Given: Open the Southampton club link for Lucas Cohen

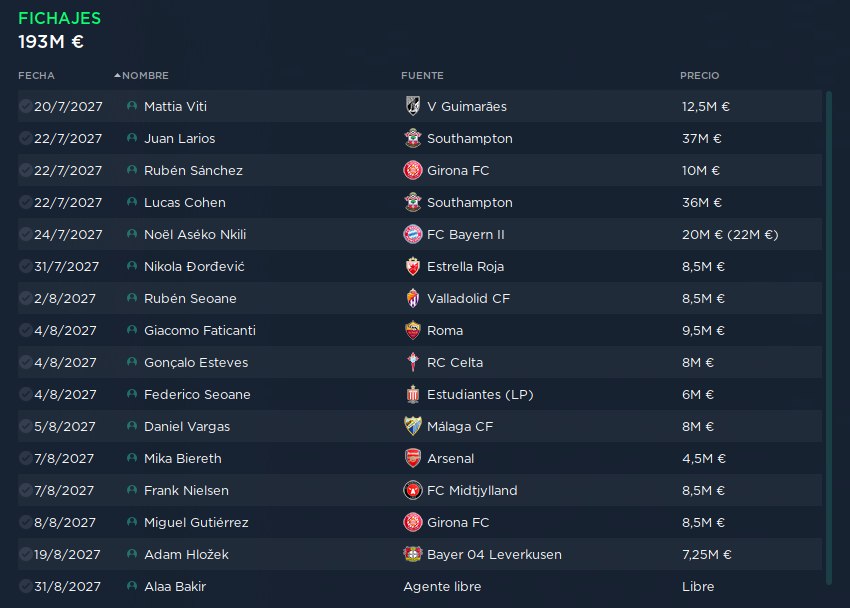Looking at the screenshot, I should click(469, 202).
